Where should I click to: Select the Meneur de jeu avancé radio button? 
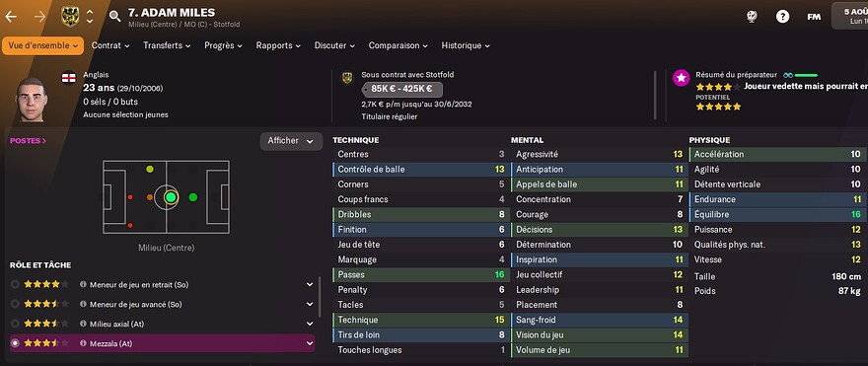(x=15, y=304)
